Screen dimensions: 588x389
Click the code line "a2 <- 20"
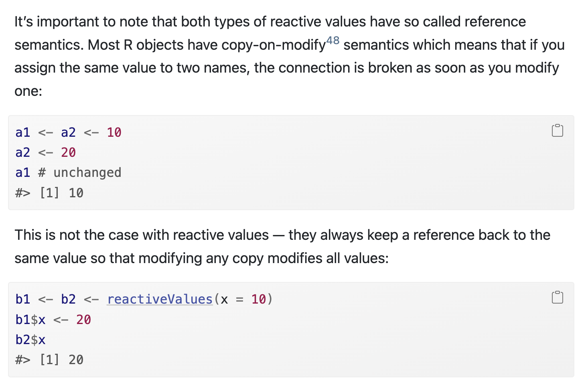pos(45,152)
